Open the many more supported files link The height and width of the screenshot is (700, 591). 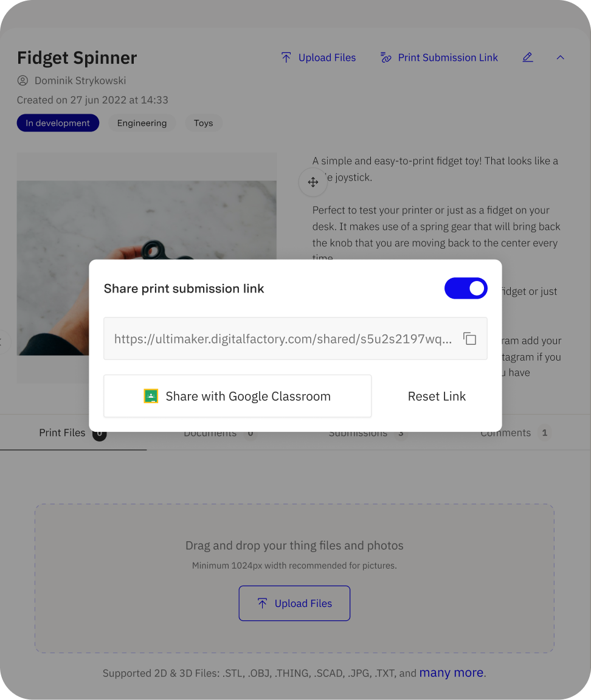tap(451, 673)
